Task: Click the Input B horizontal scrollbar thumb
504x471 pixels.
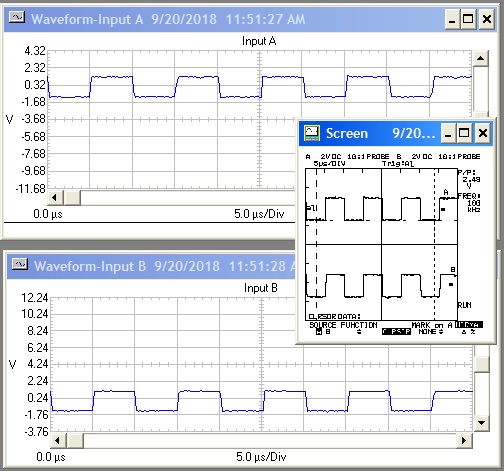Action: point(75,440)
